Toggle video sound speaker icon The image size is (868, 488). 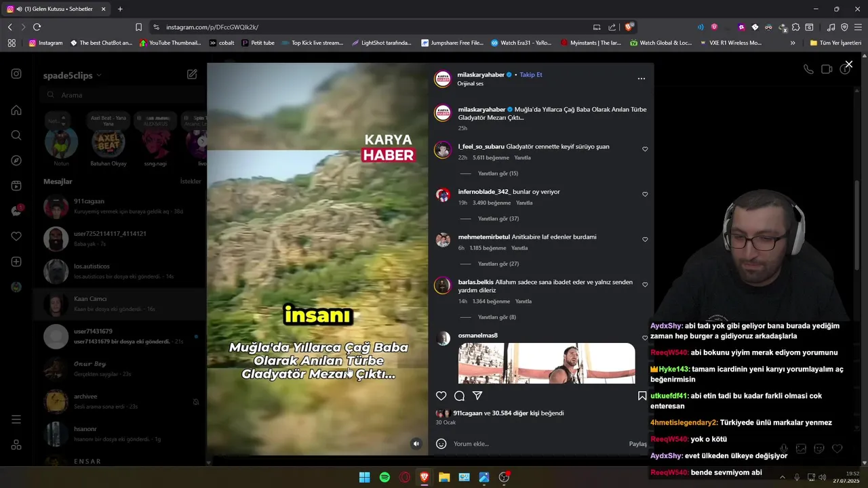pos(416,444)
